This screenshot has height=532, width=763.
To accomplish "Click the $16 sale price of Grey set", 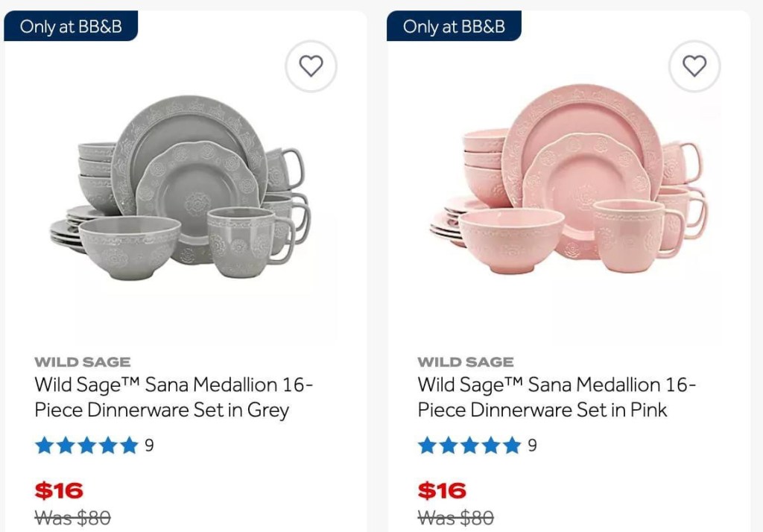I will (x=59, y=491).
